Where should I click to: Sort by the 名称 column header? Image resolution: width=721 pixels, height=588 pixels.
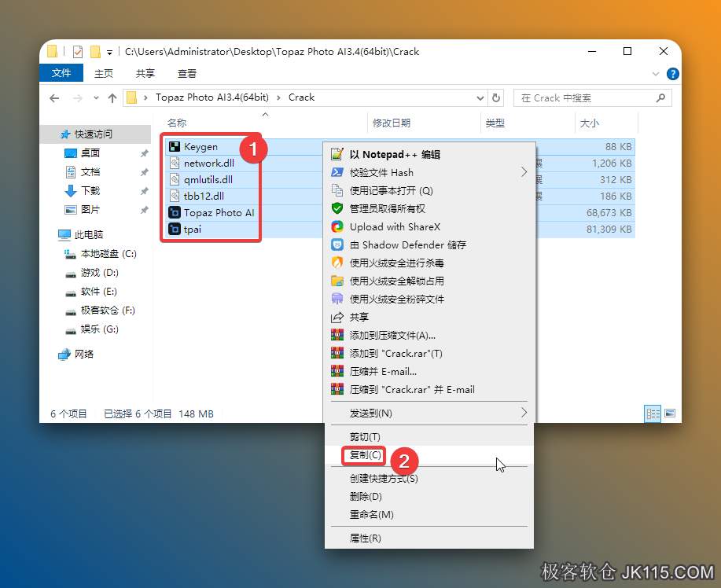tap(177, 123)
